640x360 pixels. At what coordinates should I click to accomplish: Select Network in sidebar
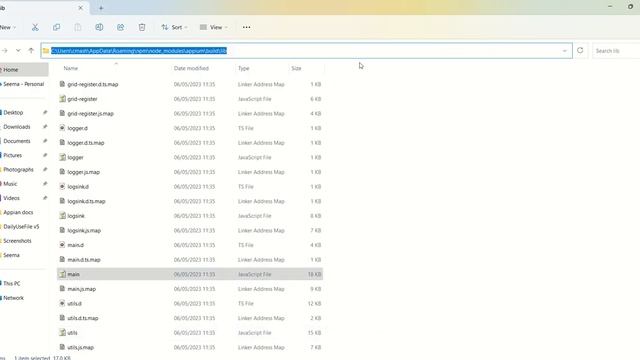pyautogui.click(x=13, y=298)
